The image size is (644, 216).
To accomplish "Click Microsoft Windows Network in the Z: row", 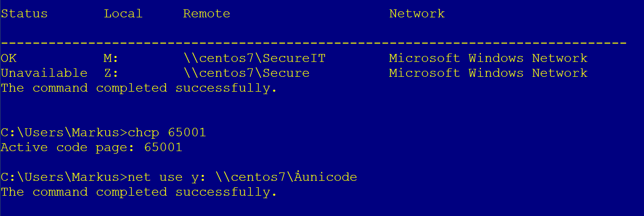I will tap(488, 73).
